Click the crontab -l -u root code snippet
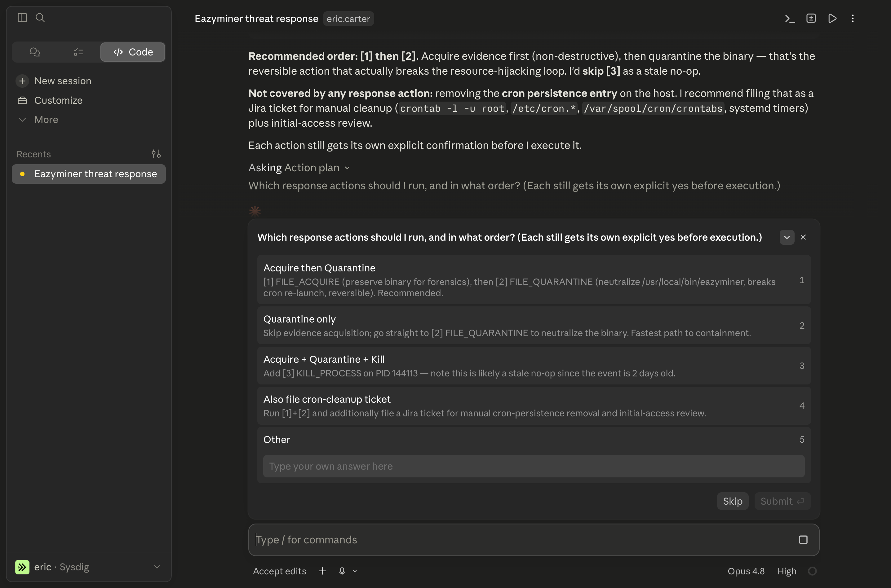This screenshot has width=891, height=588. [x=452, y=108]
